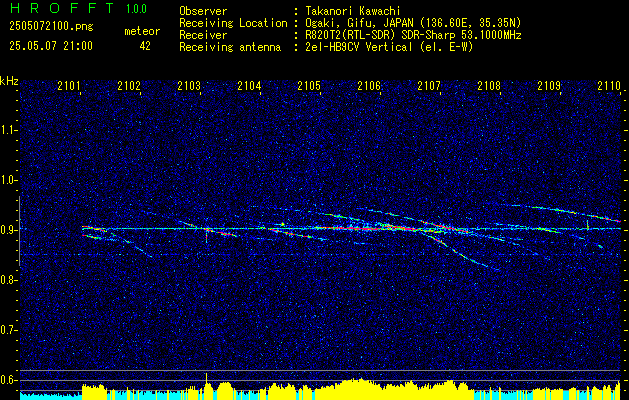Click the meteor label
Screen dimensions: 629x400
tap(142, 31)
